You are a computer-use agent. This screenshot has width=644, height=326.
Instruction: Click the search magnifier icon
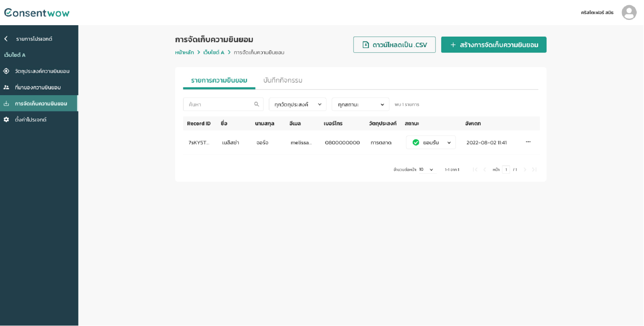256,104
